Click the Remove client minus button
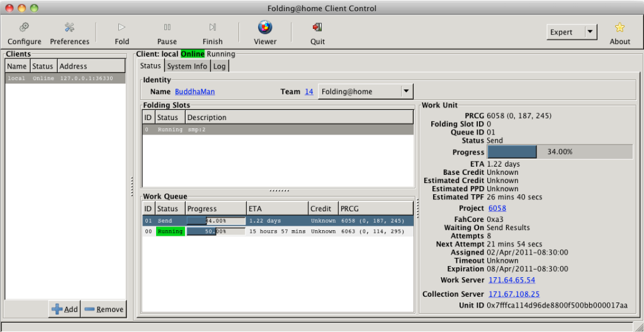644x332 pixels. pos(103,309)
